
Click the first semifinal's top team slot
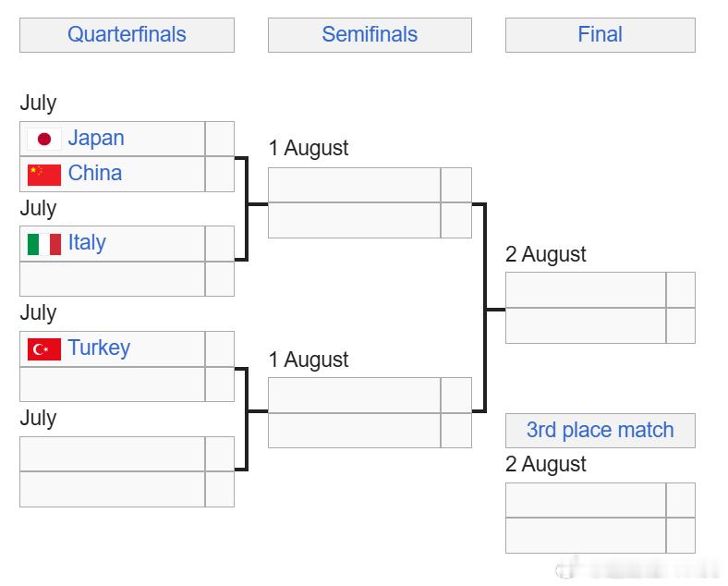354,185
